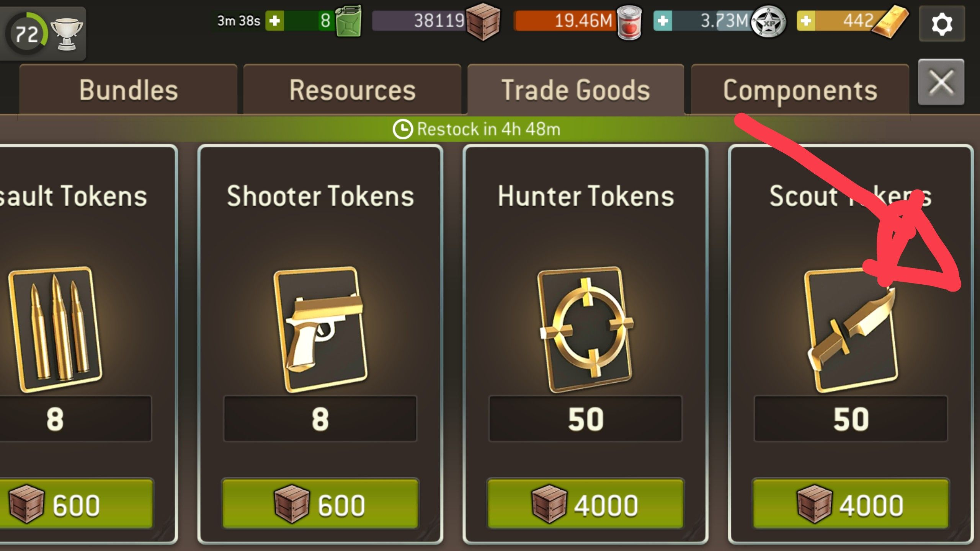
Task: Buy Assault Tokens for 600 crates
Action: (x=77, y=504)
